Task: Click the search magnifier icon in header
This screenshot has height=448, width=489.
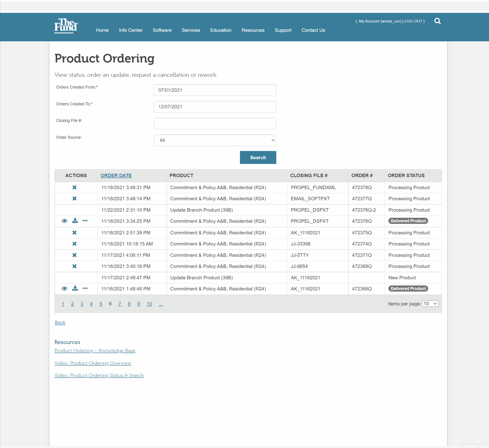Action: pyautogui.click(x=437, y=21)
